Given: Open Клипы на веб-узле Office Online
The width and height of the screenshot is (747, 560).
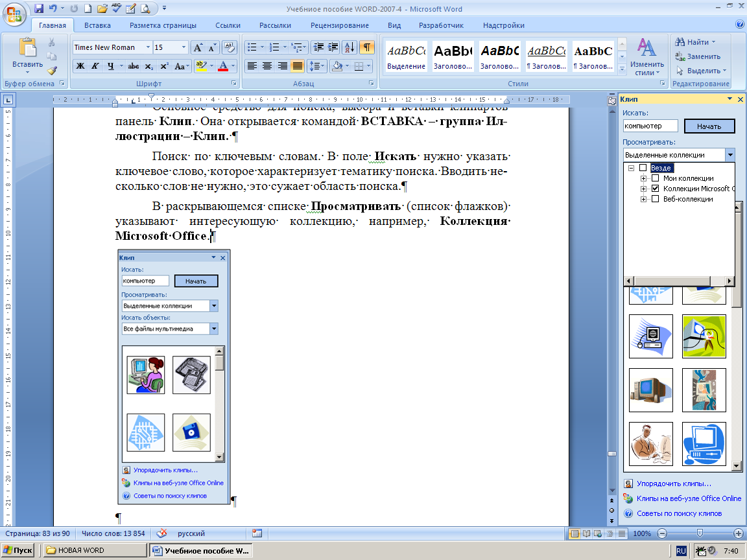Looking at the screenshot, I should point(689,498).
